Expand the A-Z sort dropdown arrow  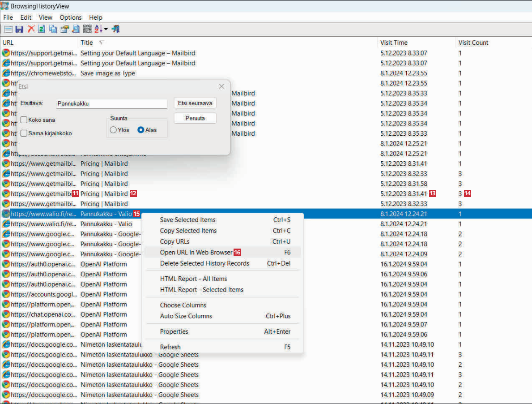click(x=106, y=30)
